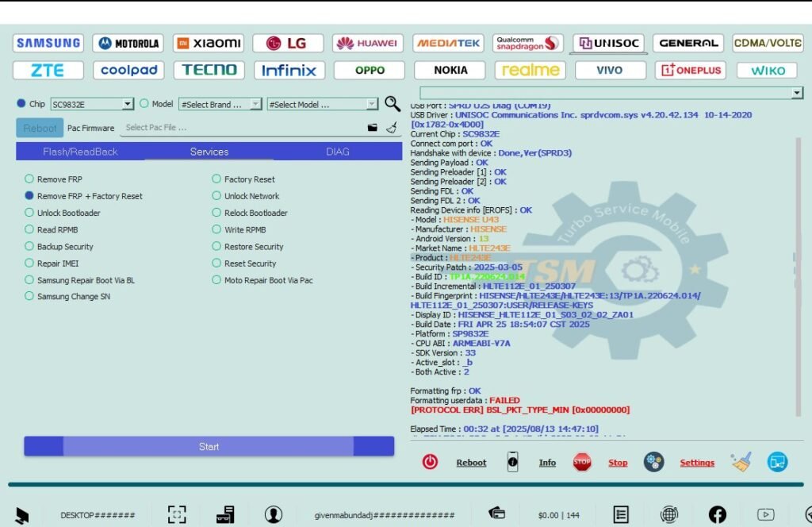Screen dimensions: 812x527
Task: Open the Facebook icon in status bar
Action: click(x=717, y=514)
